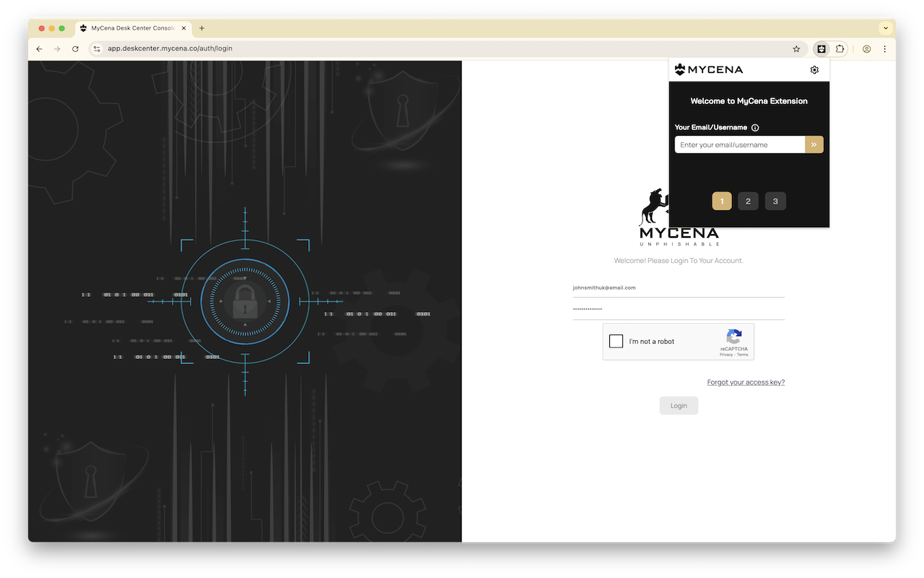Click the Welcome! Please Login To Your Account text
Image resolution: width=924 pixels, height=578 pixels.
[x=679, y=260]
